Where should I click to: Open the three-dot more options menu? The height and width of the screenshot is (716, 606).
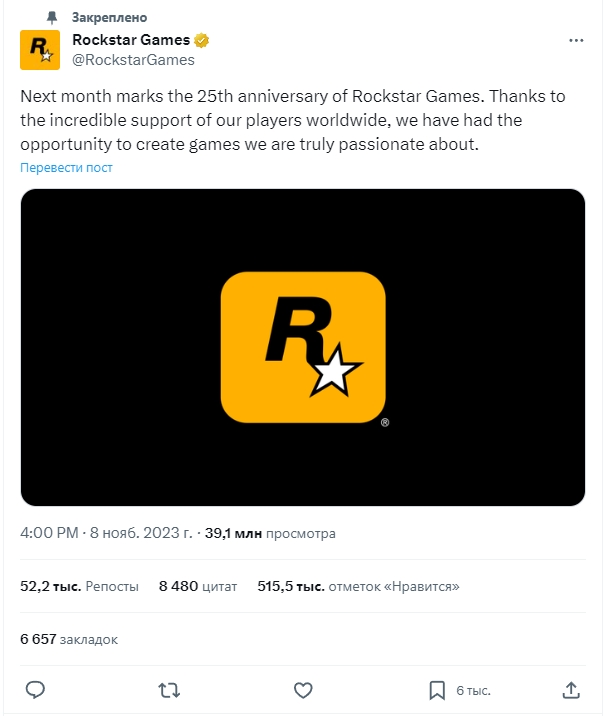[575, 40]
